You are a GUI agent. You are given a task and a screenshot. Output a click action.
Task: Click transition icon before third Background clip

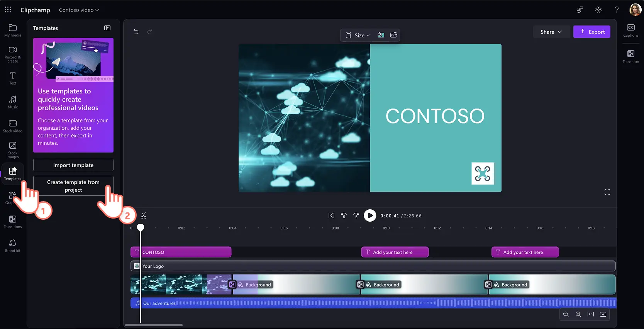pos(488,285)
